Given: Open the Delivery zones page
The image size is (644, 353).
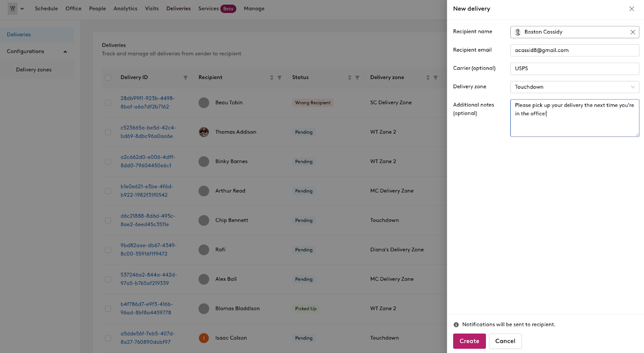Looking at the screenshot, I should [x=33, y=69].
